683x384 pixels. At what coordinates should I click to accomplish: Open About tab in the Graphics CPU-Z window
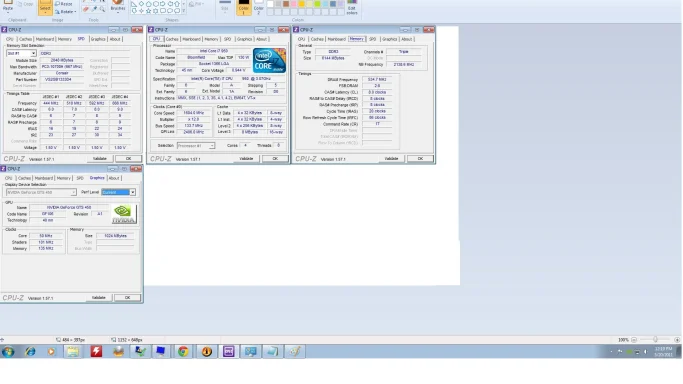(x=114, y=178)
